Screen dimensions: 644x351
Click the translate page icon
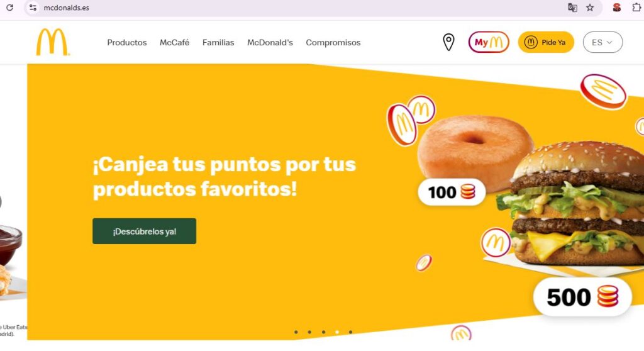click(x=572, y=8)
